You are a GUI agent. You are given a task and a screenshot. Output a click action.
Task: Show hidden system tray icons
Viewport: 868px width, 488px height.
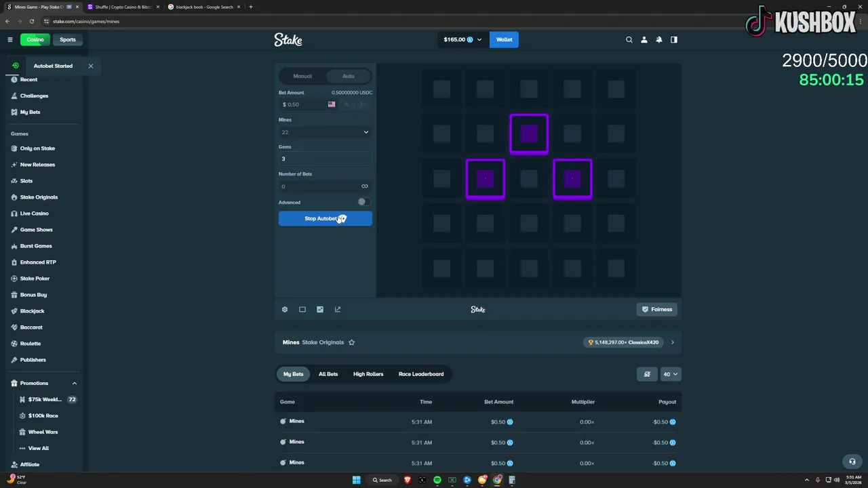coord(808,480)
